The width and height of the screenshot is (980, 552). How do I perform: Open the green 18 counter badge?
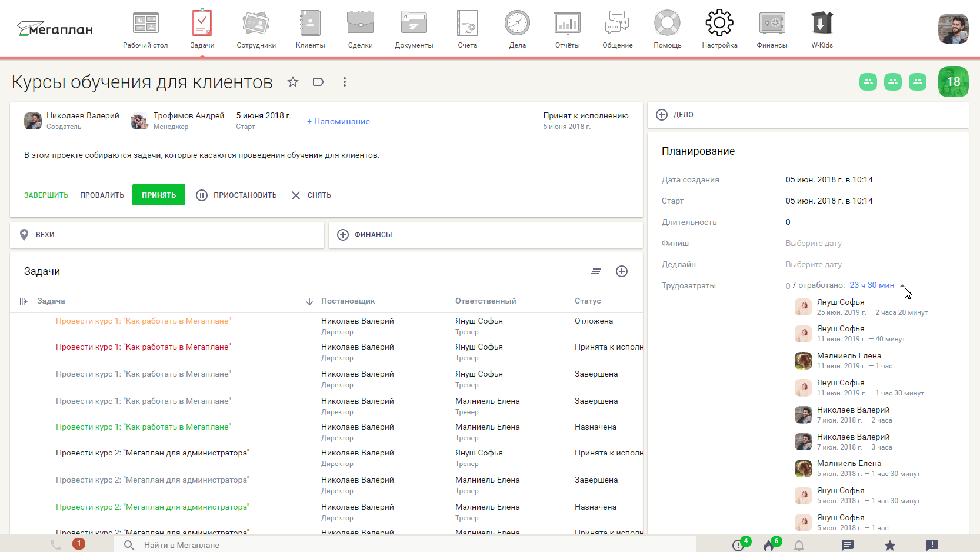coord(954,82)
